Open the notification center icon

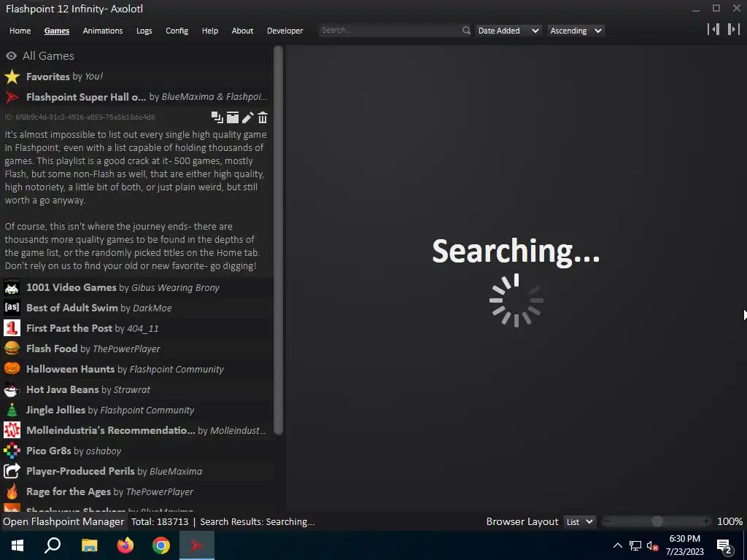[724, 545]
